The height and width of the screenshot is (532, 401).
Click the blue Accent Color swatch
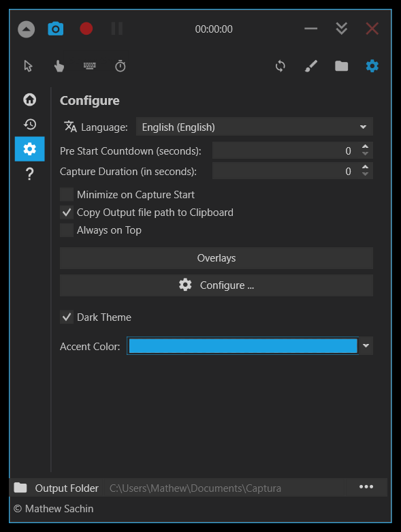coord(243,346)
